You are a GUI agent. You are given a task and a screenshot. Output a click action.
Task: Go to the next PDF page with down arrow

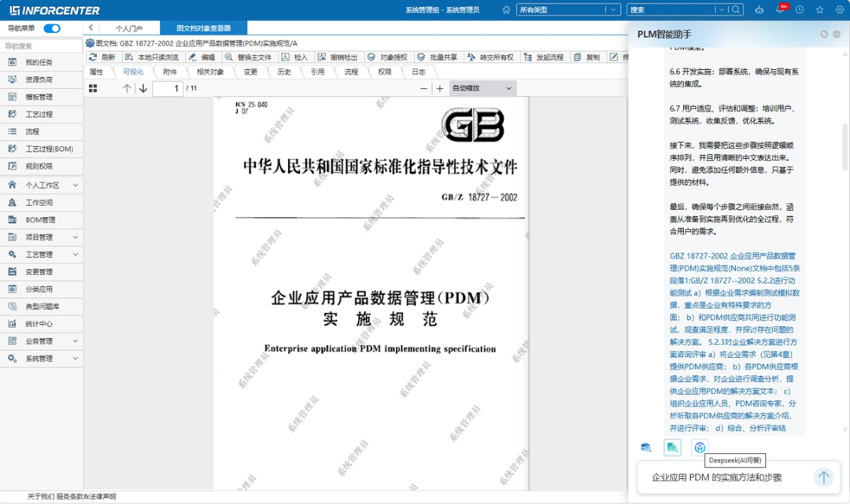(143, 89)
